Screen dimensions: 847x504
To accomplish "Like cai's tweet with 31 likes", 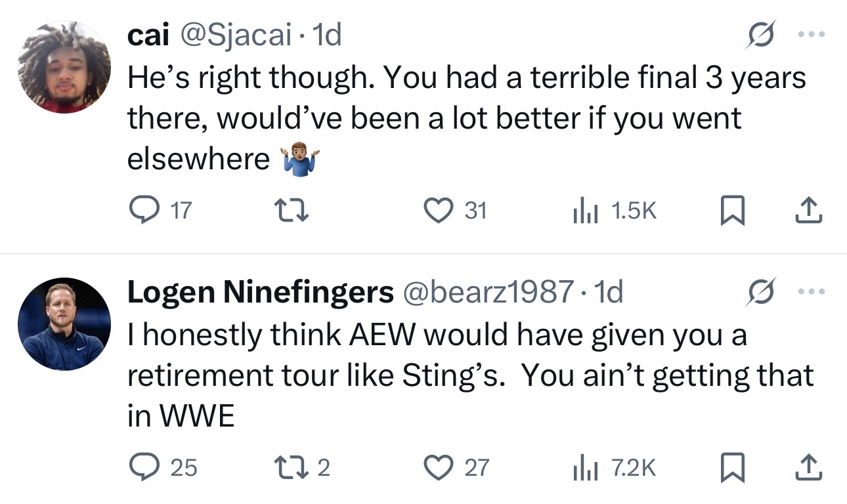I will pyautogui.click(x=437, y=210).
